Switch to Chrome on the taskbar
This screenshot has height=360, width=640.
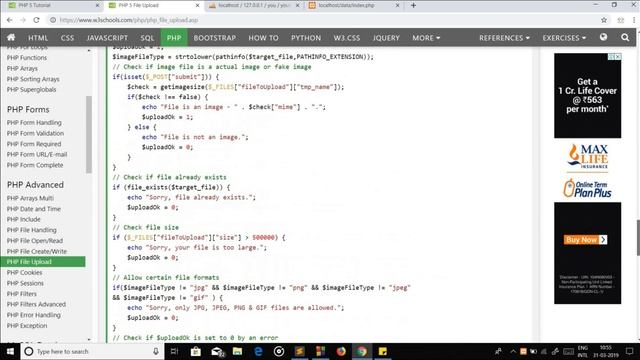[362, 351]
